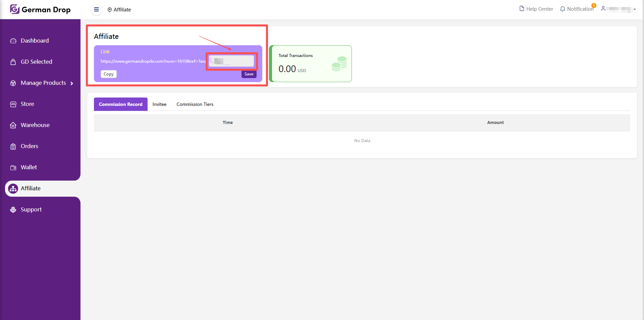This screenshot has height=320, width=644.
Task: Expand the user account dropdown
Action: point(619,9)
